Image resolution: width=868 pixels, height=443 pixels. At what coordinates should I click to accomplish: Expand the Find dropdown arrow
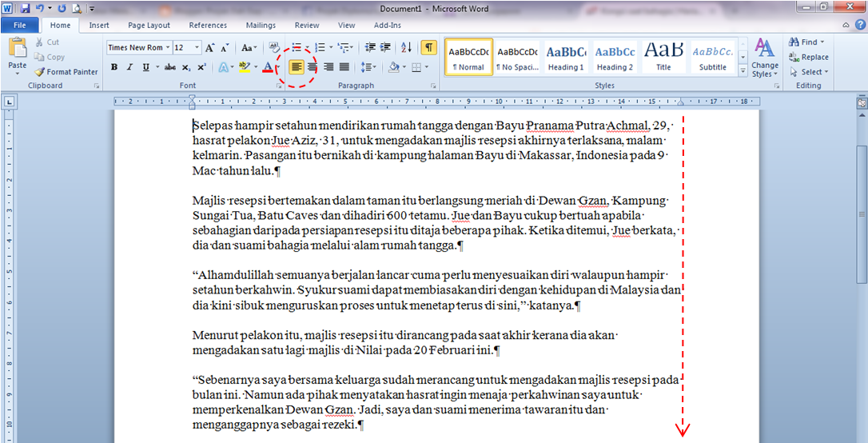point(822,42)
